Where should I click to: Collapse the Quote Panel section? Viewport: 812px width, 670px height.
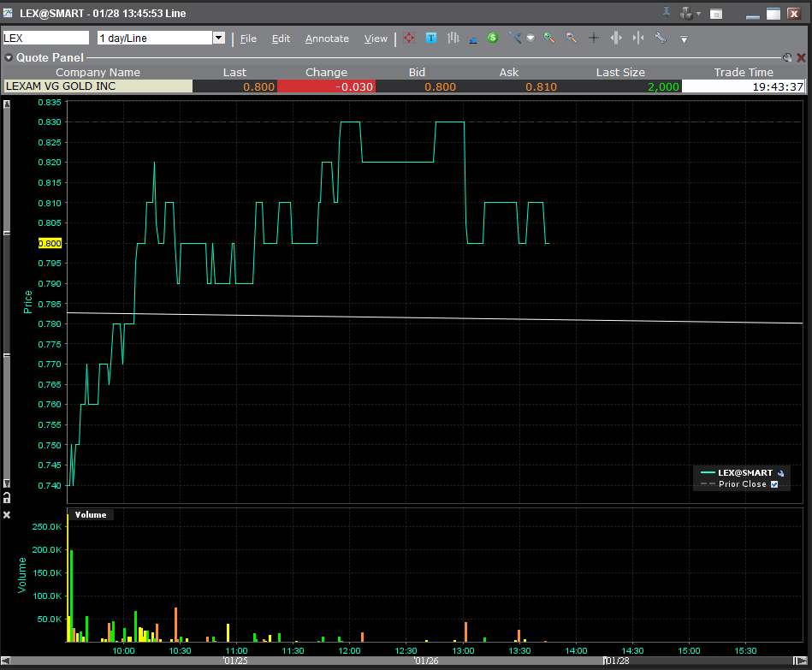tap(9, 58)
